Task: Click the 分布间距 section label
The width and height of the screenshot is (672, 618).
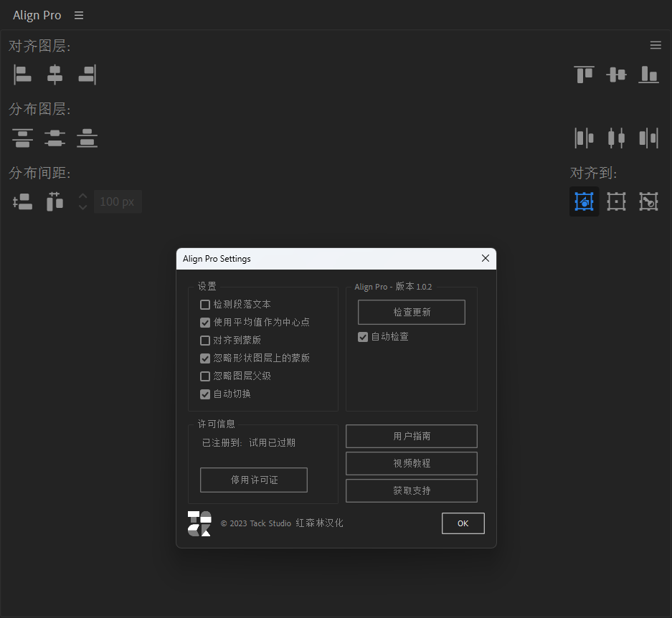Action: [39, 173]
